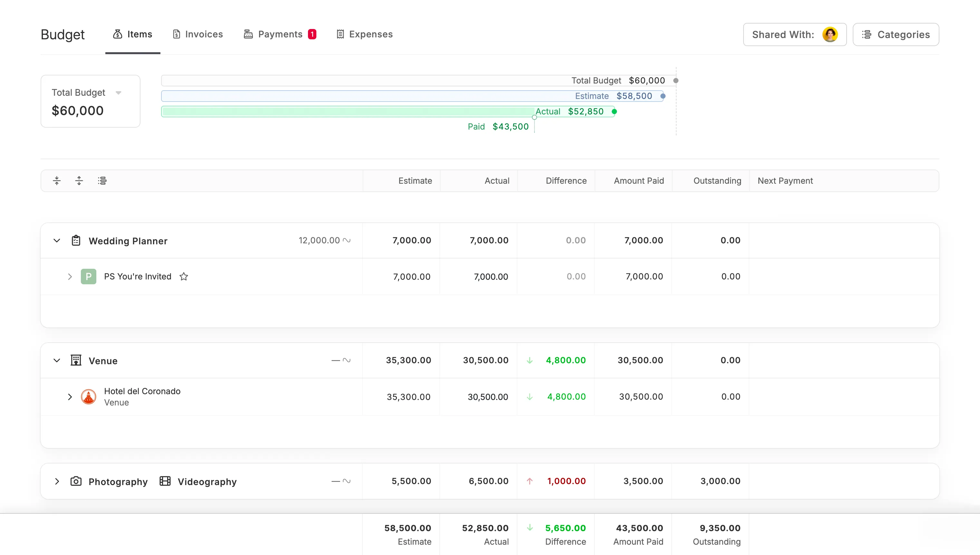Click the $60,000 total budget value
Image resolution: width=980 pixels, height=555 pixels.
point(78,111)
